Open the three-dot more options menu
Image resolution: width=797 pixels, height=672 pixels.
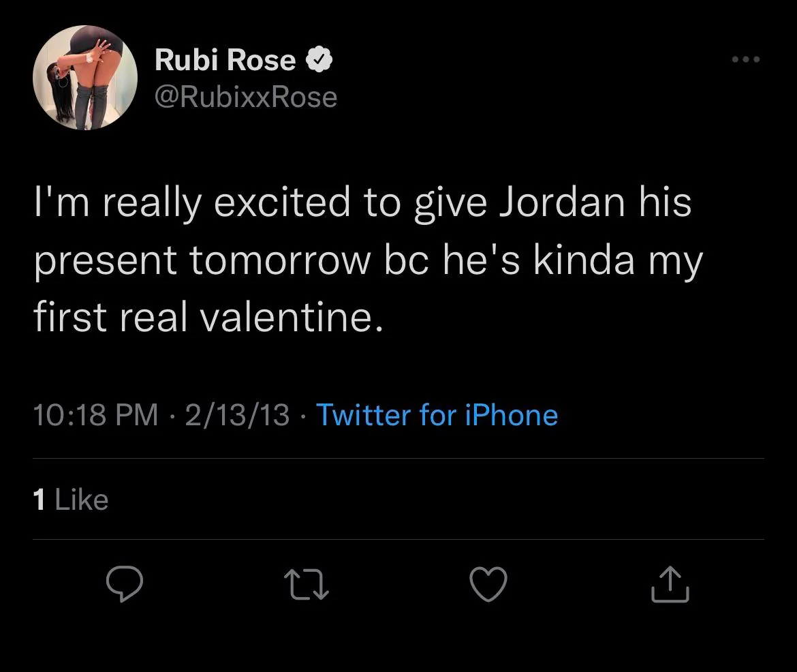click(x=745, y=60)
